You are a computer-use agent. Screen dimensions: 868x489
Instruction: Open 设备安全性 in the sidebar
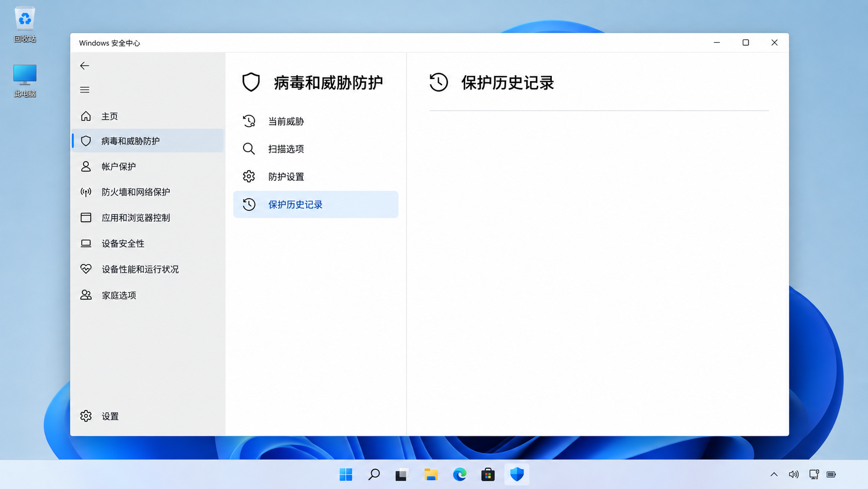click(x=148, y=243)
